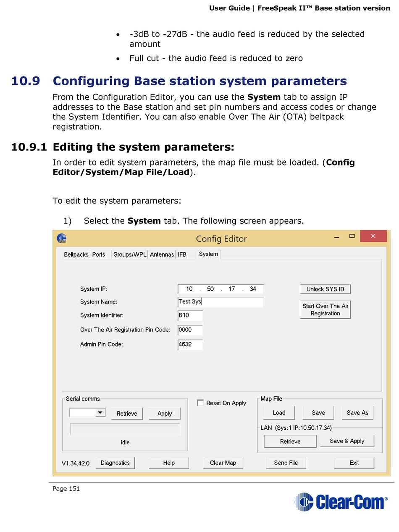
Task: Click Retrieve in the LAN section
Action: pyautogui.click(x=290, y=441)
